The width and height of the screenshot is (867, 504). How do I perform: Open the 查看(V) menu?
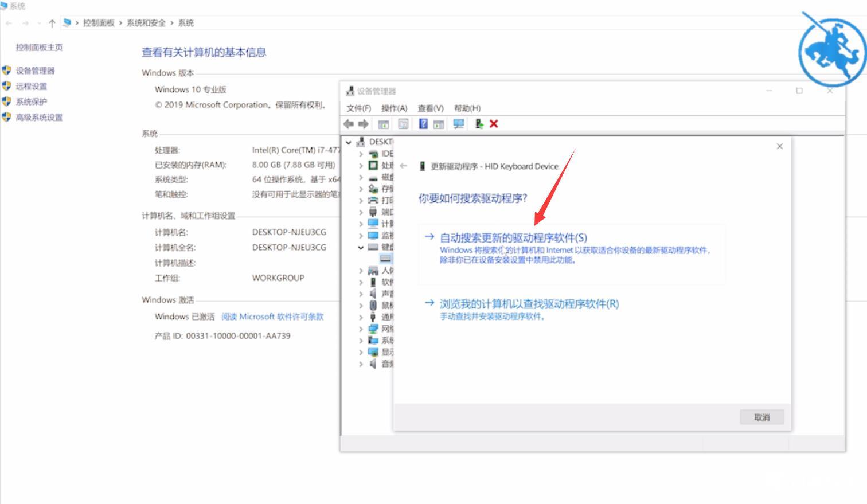[x=431, y=108]
